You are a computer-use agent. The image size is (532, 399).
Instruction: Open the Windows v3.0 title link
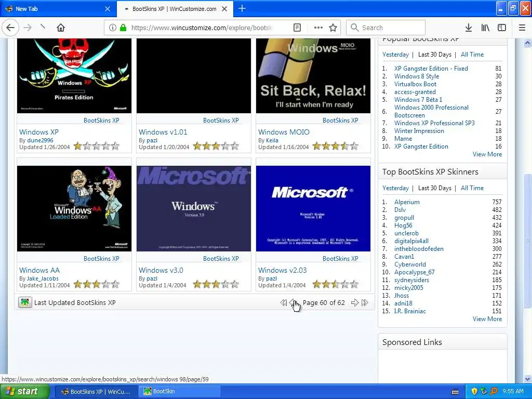pos(161,270)
